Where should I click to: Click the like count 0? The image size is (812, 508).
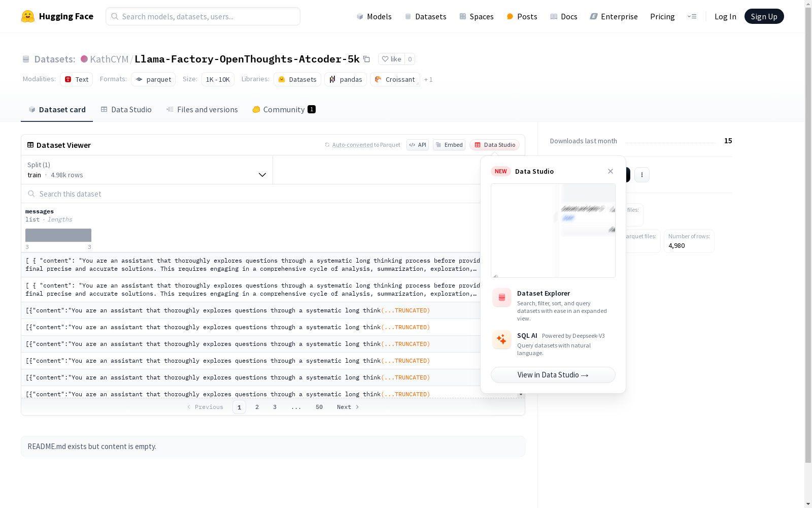(x=410, y=59)
